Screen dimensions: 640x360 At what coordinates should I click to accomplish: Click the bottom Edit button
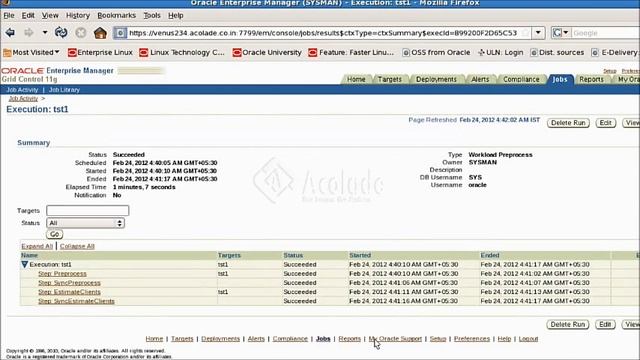pyautogui.click(x=605, y=324)
